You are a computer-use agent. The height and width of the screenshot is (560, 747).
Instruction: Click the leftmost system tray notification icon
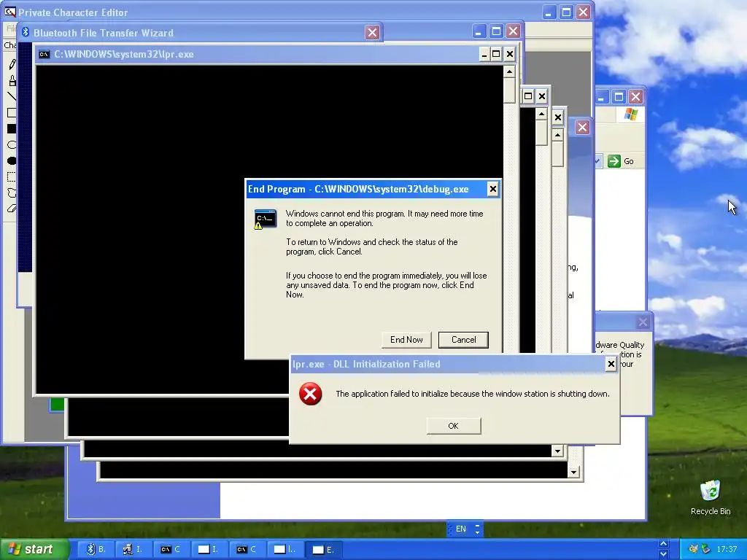tap(693, 549)
